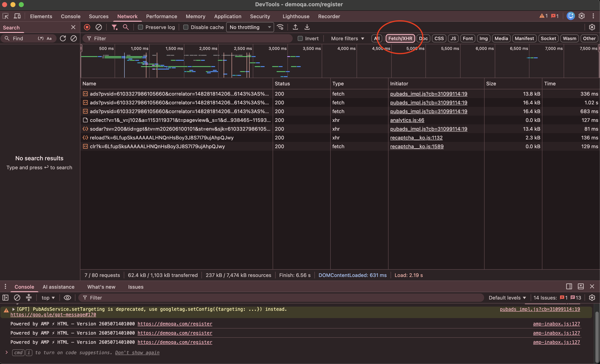
Task: Toggle the Socket type filter
Action: 548,38
